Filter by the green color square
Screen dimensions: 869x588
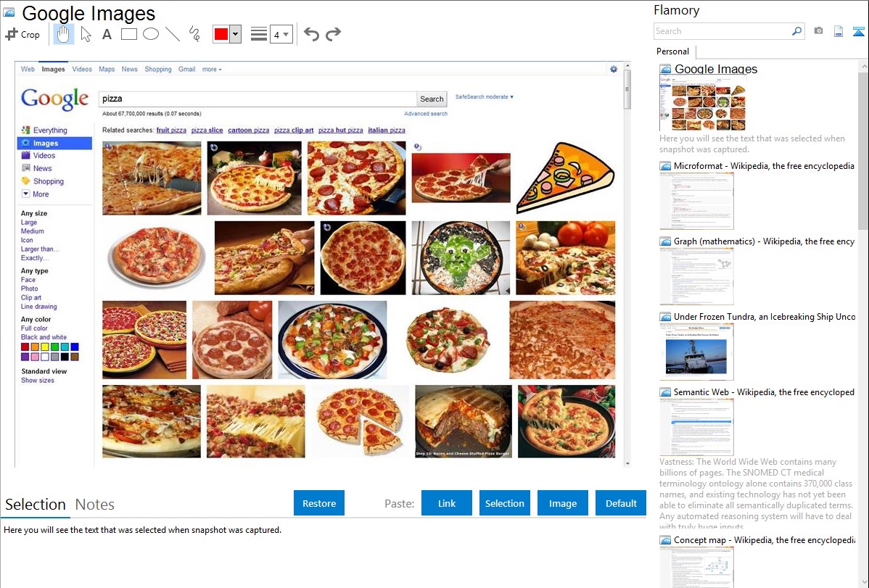click(55, 347)
